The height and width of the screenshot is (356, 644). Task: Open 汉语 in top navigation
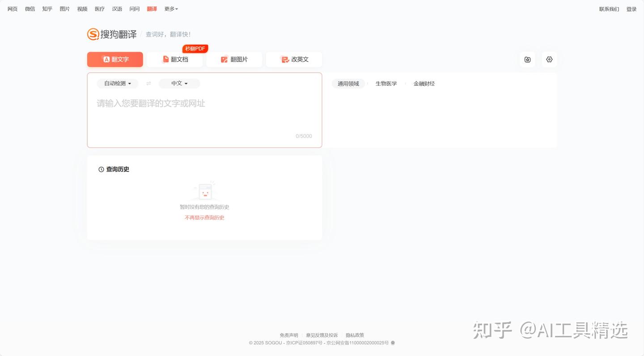117,9
